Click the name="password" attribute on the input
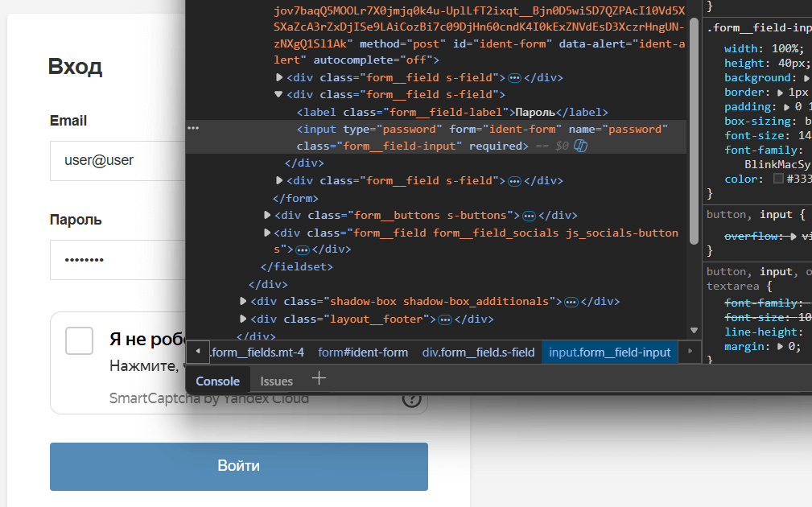The image size is (812, 507). [x=618, y=129]
